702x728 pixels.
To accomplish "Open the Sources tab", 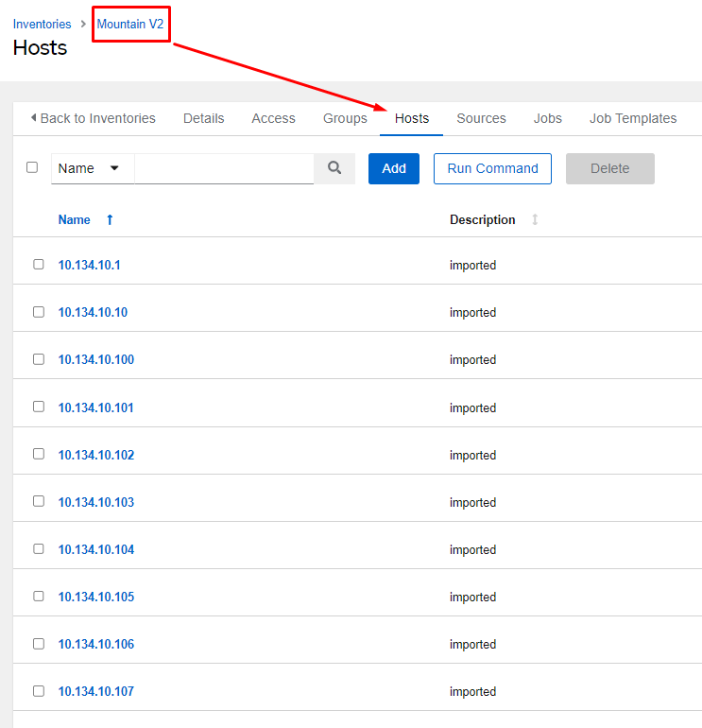I will 481,118.
